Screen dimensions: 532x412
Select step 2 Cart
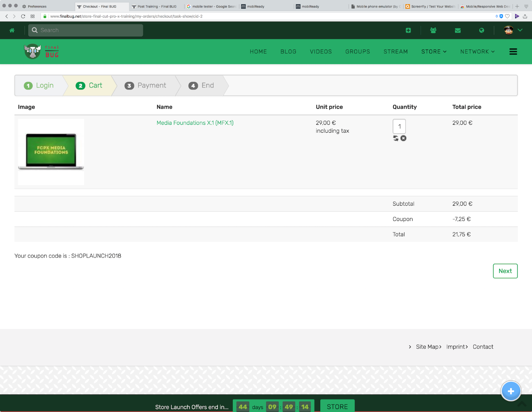[x=89, y=85]
